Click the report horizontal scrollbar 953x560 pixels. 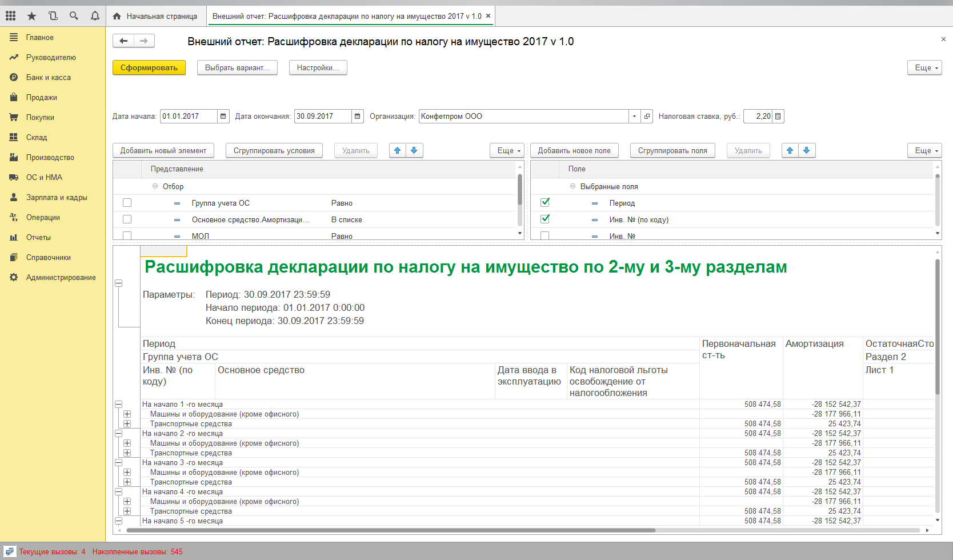(391, 530)
